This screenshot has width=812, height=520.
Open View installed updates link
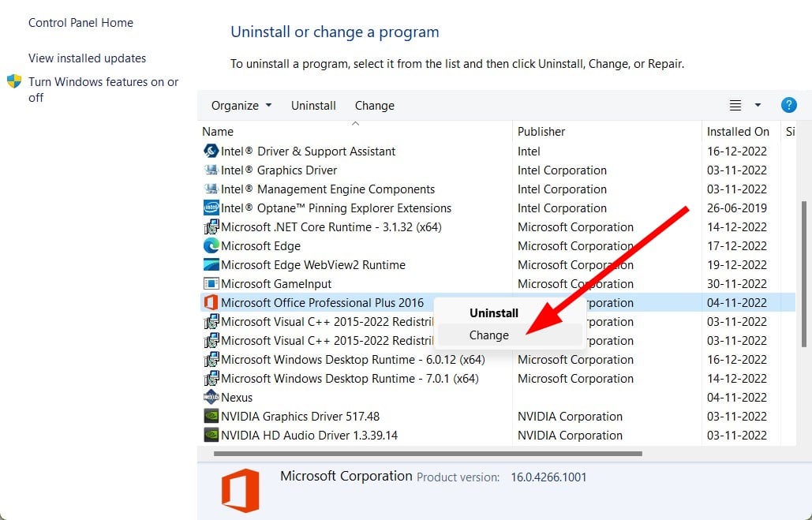tap(87, 58)
